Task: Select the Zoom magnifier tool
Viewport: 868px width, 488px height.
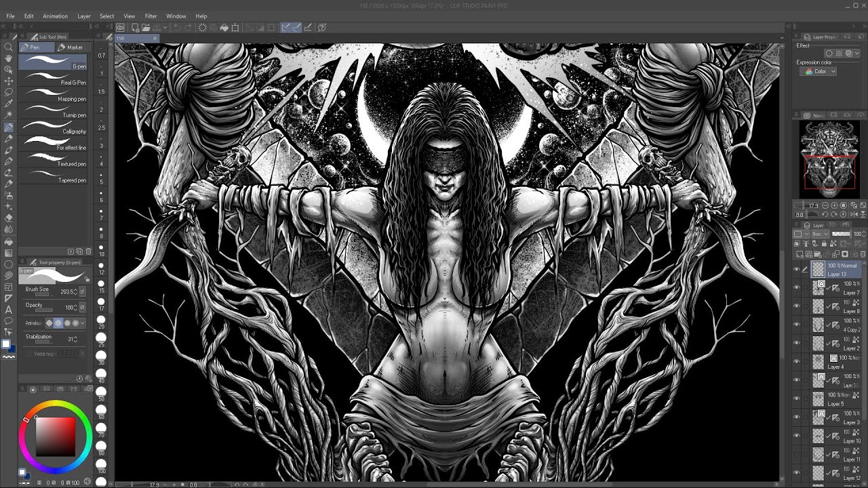Action: tap(9, 47)
